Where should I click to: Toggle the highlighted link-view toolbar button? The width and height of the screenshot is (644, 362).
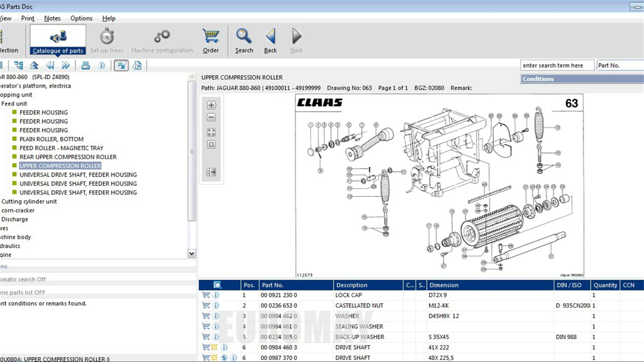[x=121, y=65]
